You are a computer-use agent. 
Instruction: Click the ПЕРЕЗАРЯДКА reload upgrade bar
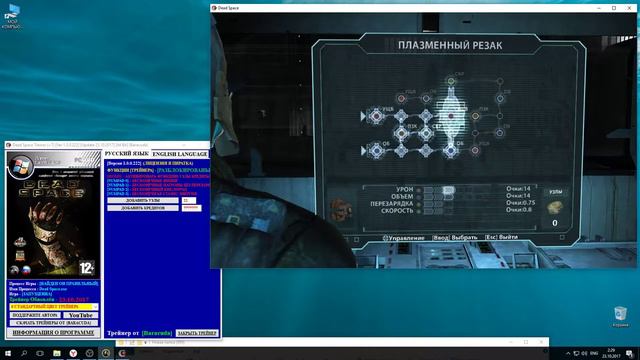[x=439, y=204]
